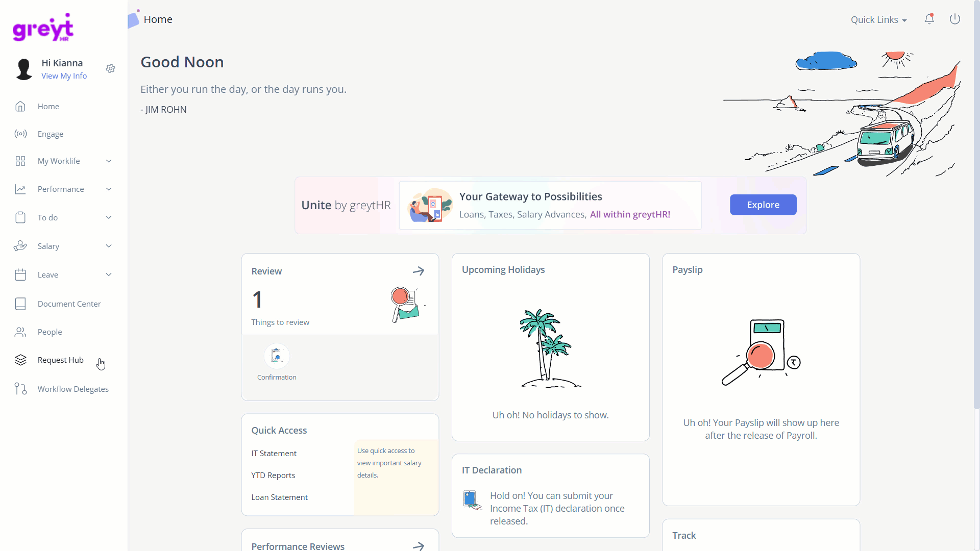Open the IT Statement quick link
The height and width of the screenshot is (551, 980).
point(274,453)
